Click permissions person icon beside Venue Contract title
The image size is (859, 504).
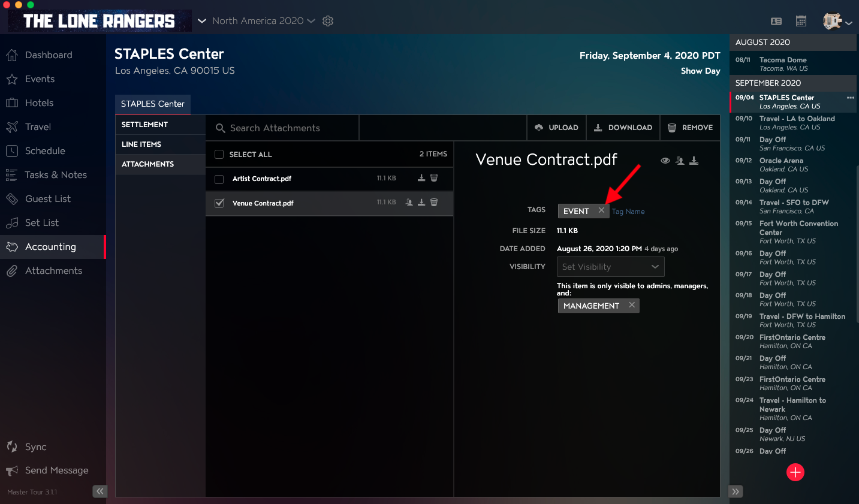tap(680, 161)
